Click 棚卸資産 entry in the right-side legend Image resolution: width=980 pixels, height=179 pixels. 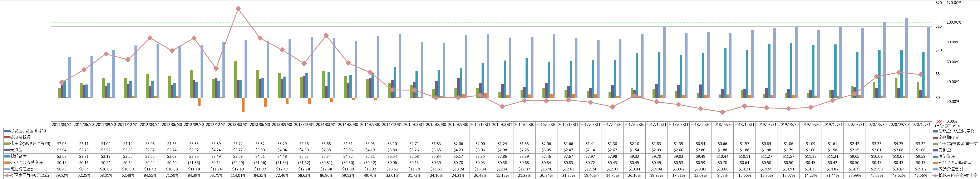coord(946,156)
